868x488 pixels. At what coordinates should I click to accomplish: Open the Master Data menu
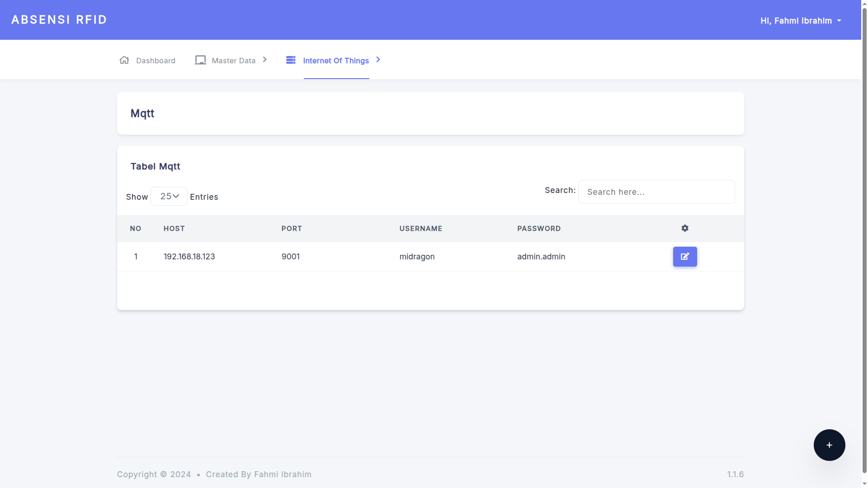pos(233,61)
